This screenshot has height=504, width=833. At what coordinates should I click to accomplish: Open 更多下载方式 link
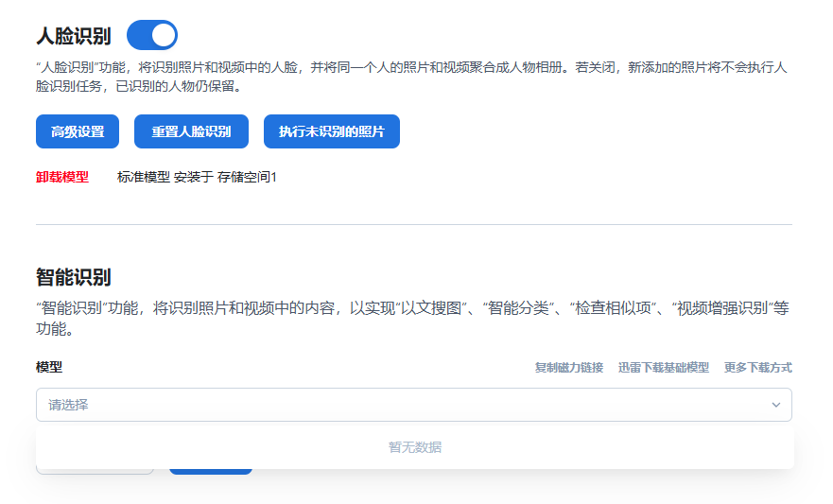point(757,368)
